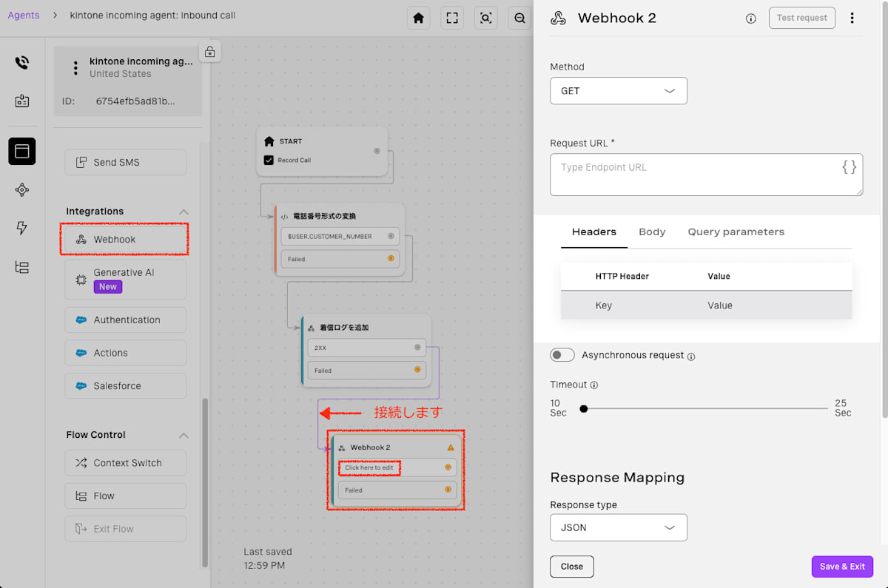Insert variable with curly braces icon
Image resolution: width=888 pixels, height=588 pixels.
coord(850,167)
